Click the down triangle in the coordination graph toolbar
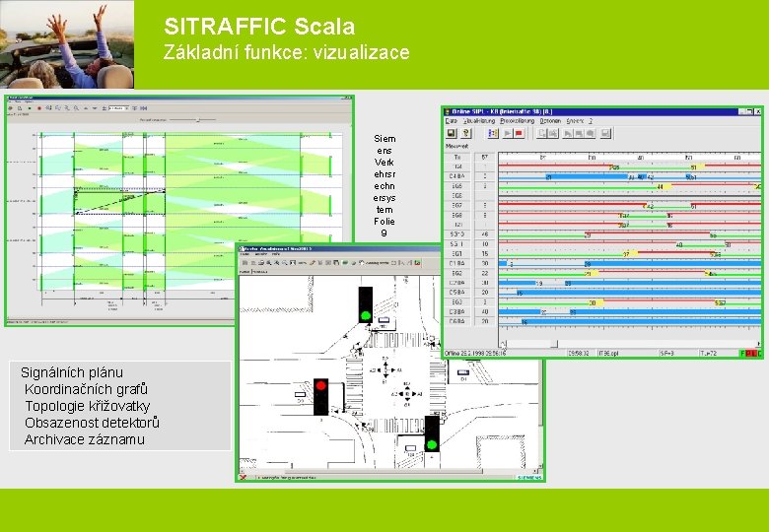 [x=95, y=108]
